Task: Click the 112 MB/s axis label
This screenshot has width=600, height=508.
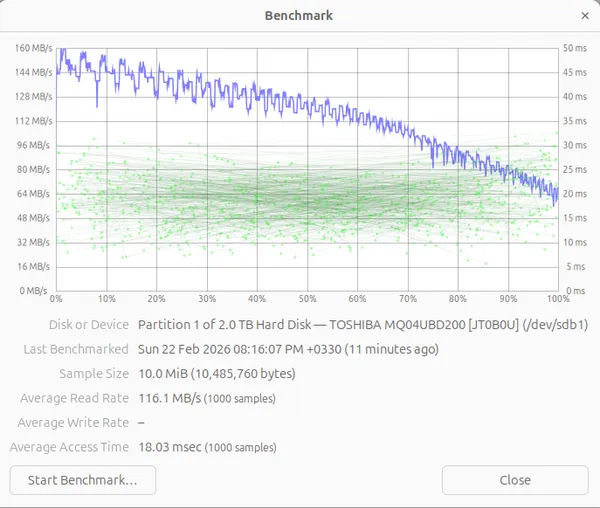Action: click(x=34, y=121)
